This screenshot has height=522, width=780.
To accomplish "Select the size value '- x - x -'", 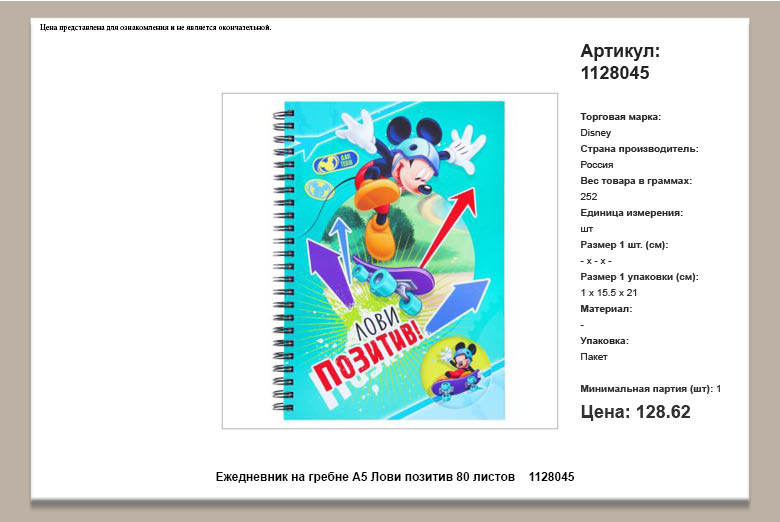I will click(595, 261).
